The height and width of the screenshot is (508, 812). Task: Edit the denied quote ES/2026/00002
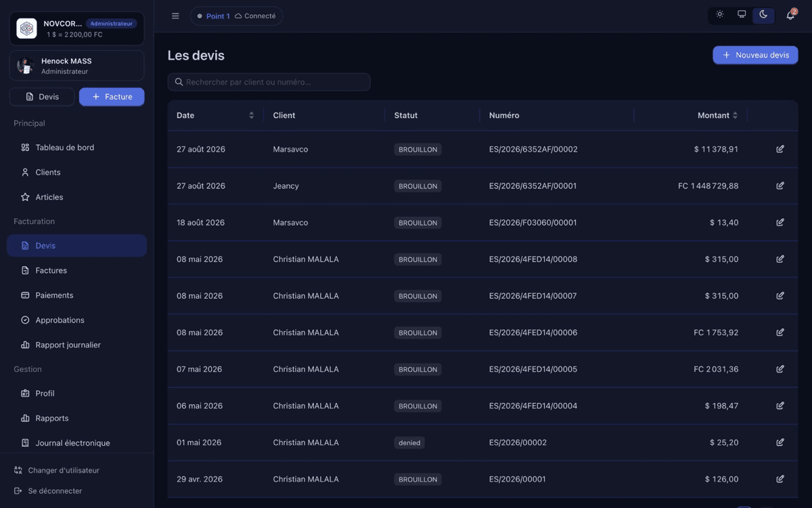(780, 442)
